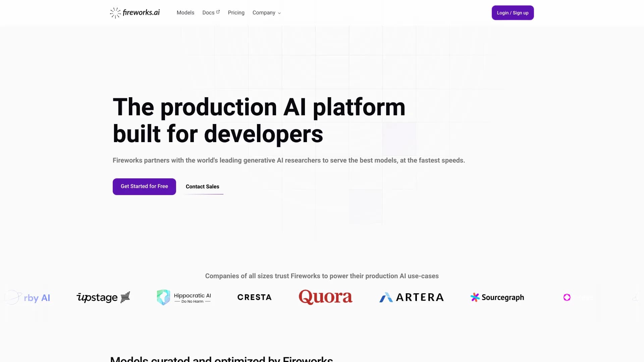Click the external link icon beside Docs
644x362 pixels.
coord(218,12)
